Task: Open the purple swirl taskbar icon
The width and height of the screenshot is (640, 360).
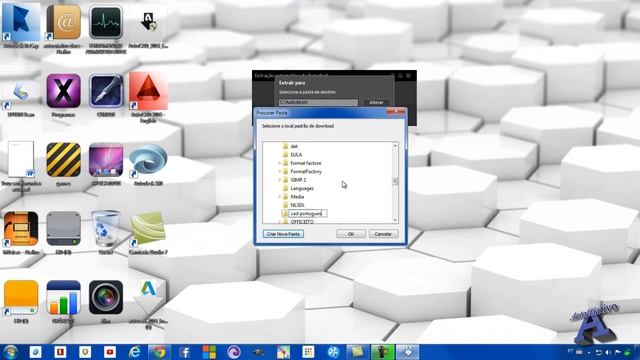Action: point(234,352)
